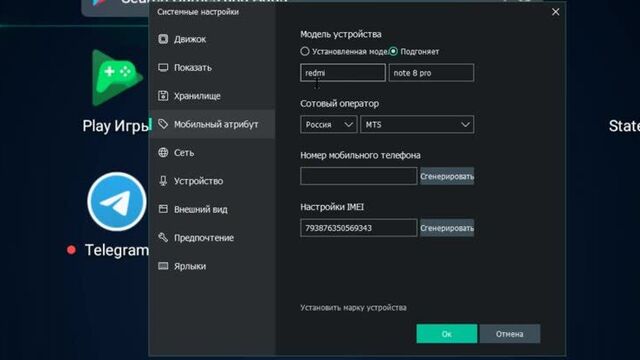Open the Россия country dropdown

[329, 124]
